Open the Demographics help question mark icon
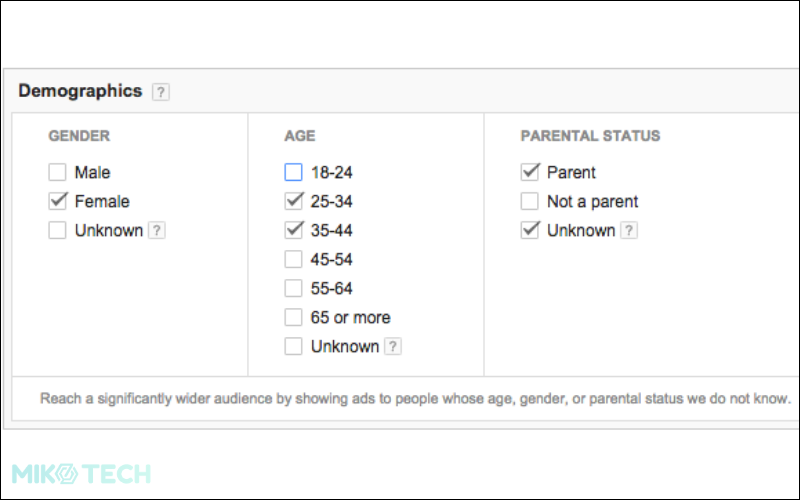Screen dimensions: 800x500 (x=161, y=92)
